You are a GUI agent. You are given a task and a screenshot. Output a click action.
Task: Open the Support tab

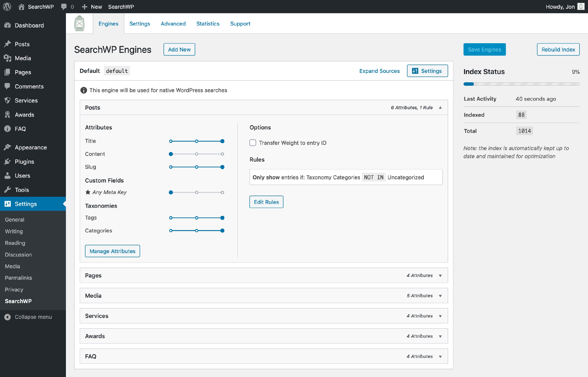tap(240, 23)
